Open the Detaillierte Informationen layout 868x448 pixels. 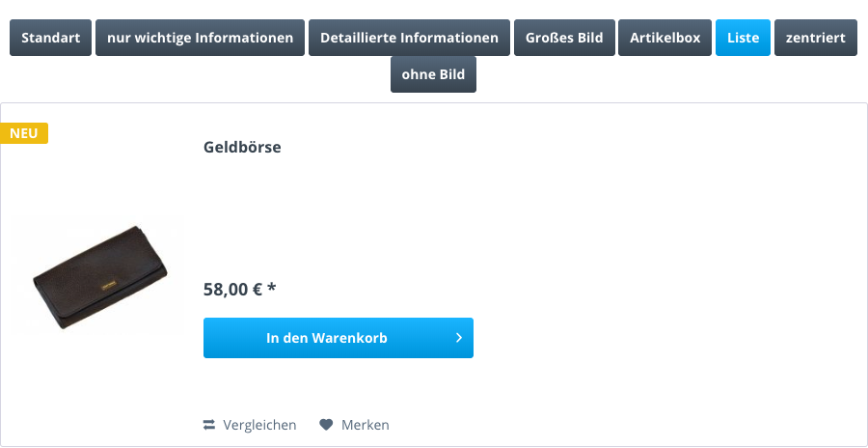(x=409, y=38)
